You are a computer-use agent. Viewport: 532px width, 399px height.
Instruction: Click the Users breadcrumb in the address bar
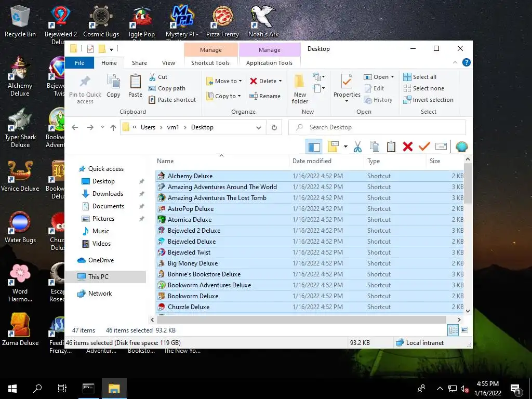148,128
